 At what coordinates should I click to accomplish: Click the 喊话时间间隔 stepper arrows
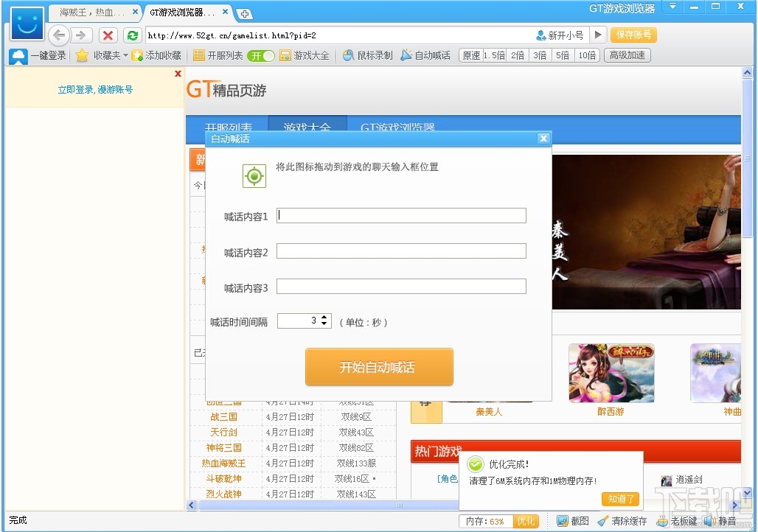point(324,321)
